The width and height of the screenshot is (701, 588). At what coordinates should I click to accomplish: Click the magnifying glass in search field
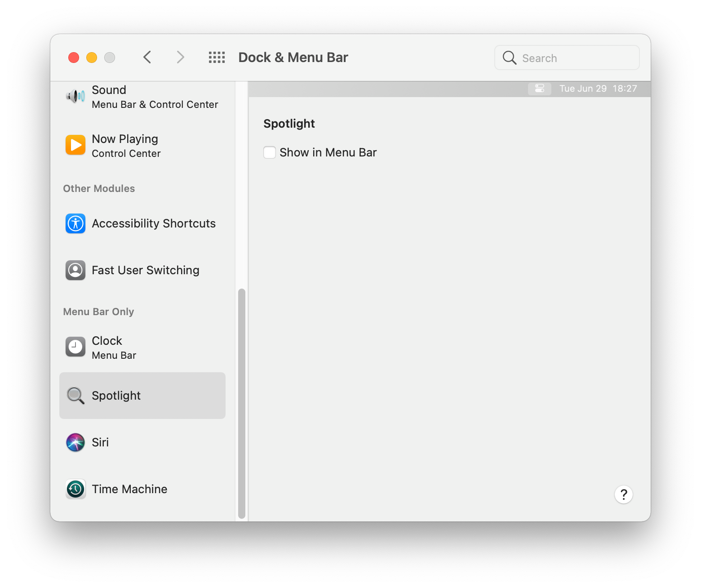coord(510,58)
